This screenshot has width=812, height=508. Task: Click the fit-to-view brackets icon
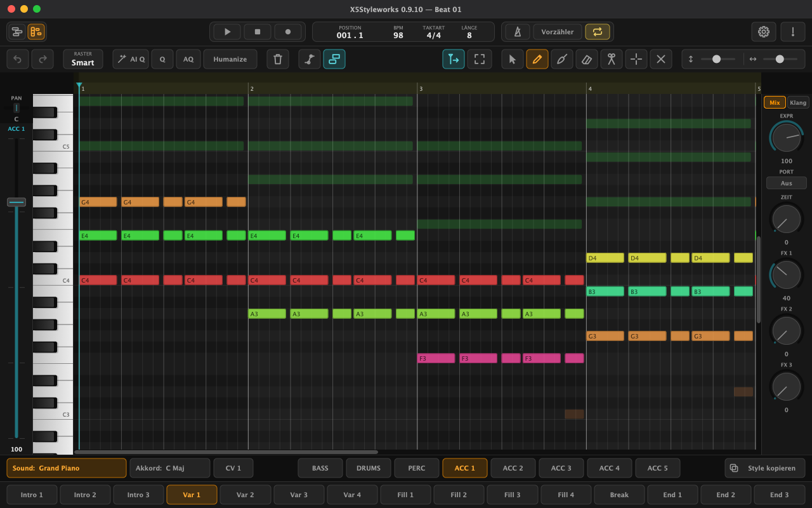pyautogui.click(x=480, y=59)
